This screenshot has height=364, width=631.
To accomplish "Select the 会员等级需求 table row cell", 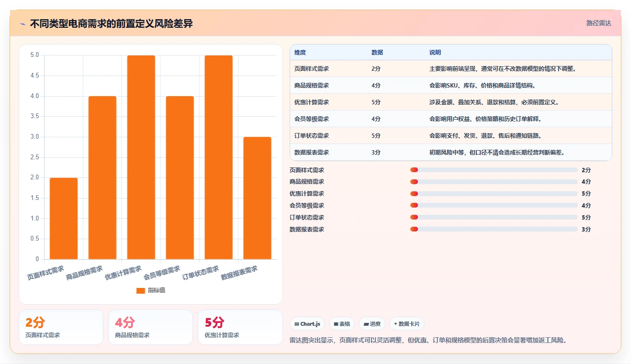I will [312, 119].
